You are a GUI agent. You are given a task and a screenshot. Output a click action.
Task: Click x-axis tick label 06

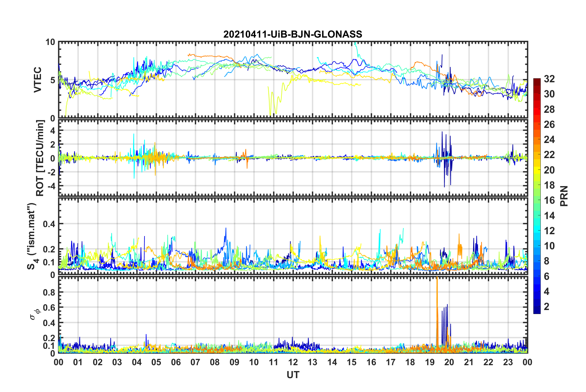[x=176, y=362]
